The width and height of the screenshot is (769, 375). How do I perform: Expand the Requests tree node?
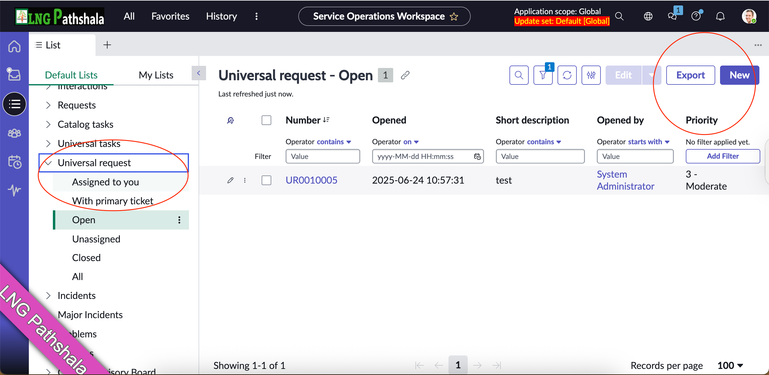pyautogui.click(x=48, y=105)
